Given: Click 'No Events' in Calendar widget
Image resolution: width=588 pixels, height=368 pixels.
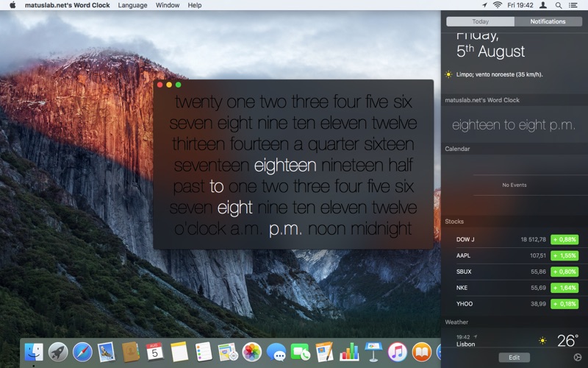Looking at the screenshot, I should 514,185.
